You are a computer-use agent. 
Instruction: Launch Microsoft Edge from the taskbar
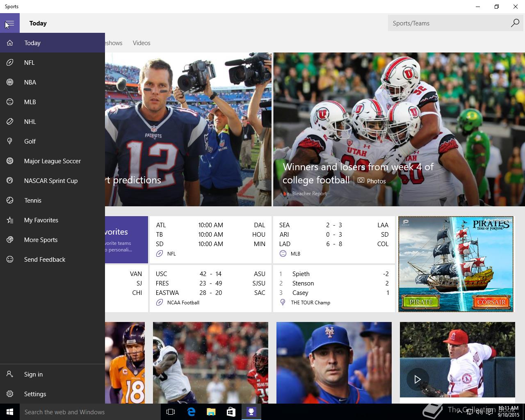[x=191, y=412]
